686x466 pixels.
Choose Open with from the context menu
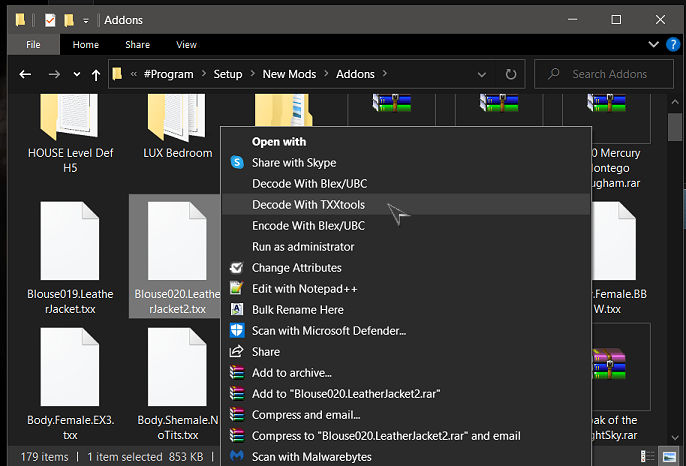point(406,141)
